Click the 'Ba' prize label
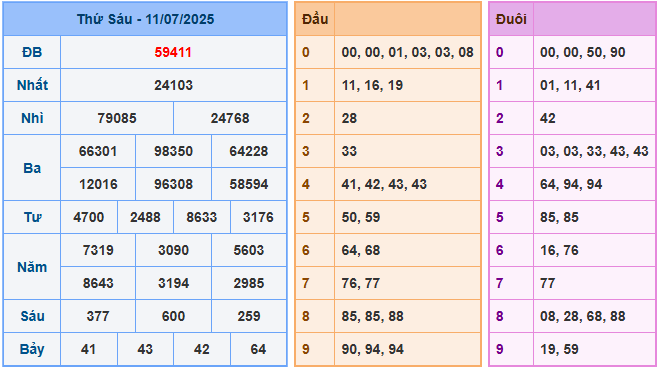659x367 pixels. 32,168
